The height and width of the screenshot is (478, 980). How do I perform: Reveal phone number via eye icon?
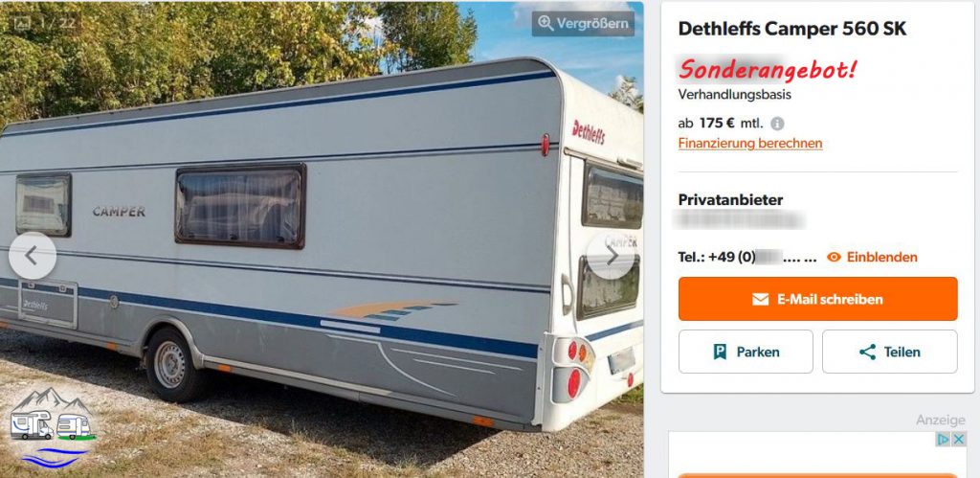point(834,257)
